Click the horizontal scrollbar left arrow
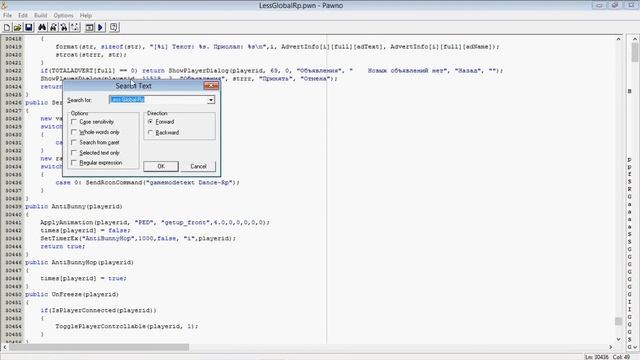 [x=4, y=347]
